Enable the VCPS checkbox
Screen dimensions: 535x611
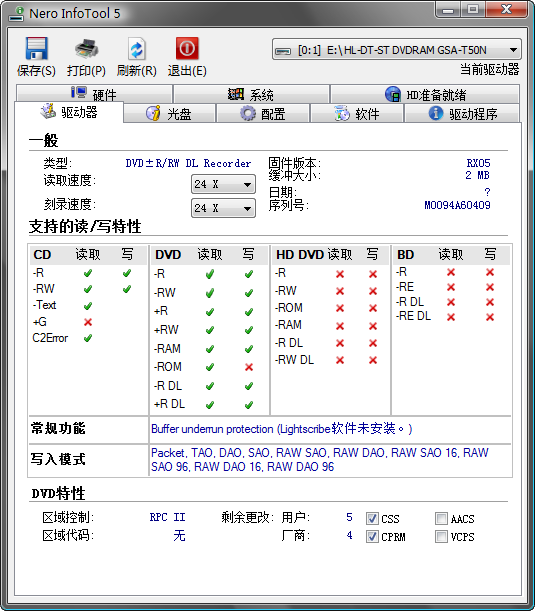[x=441, y=537]
